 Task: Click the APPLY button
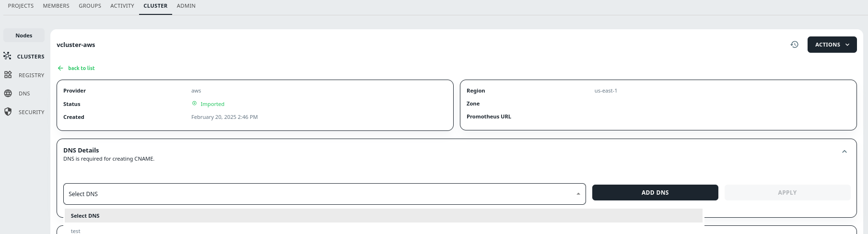[787, 193]
